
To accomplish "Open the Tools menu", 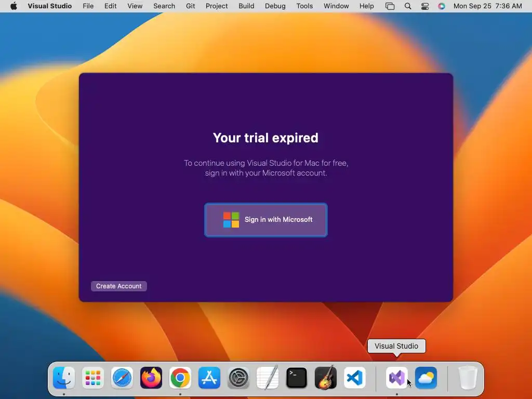I will click(x=304, y=6).
